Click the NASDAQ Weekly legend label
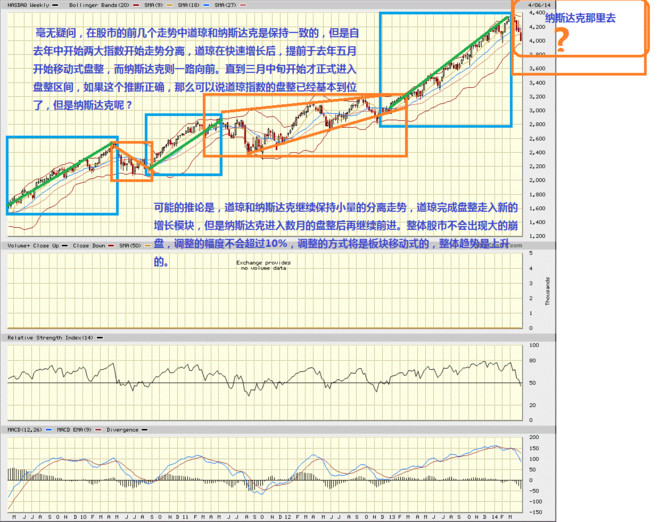The height and width of the screenshot is (522, 660). click(28, 5)
